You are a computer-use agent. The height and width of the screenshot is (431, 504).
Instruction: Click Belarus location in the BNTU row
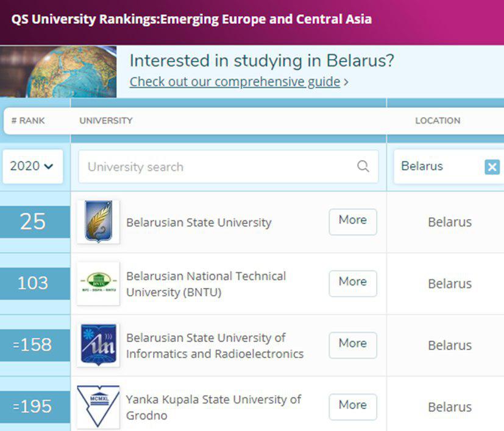point(450,284)
